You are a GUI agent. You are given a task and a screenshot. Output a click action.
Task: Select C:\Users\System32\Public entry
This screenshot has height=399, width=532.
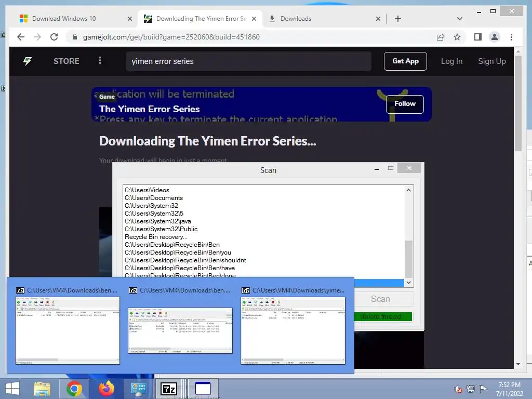(161, 229)
